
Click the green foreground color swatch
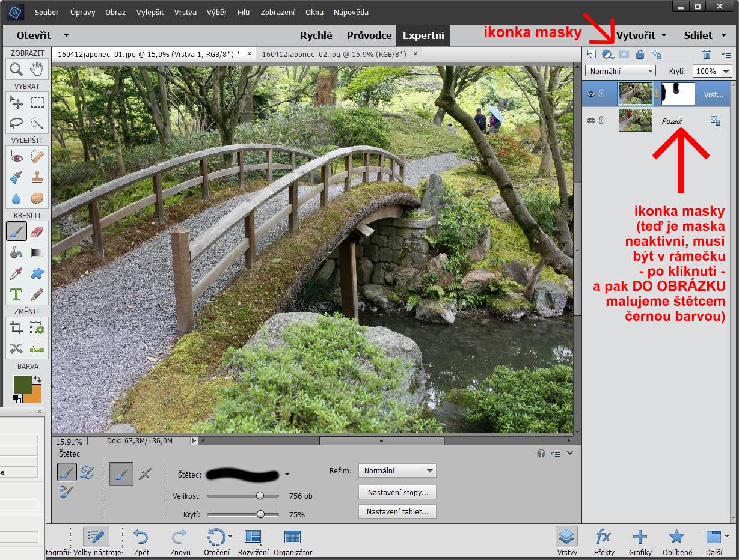click(22, 385)
